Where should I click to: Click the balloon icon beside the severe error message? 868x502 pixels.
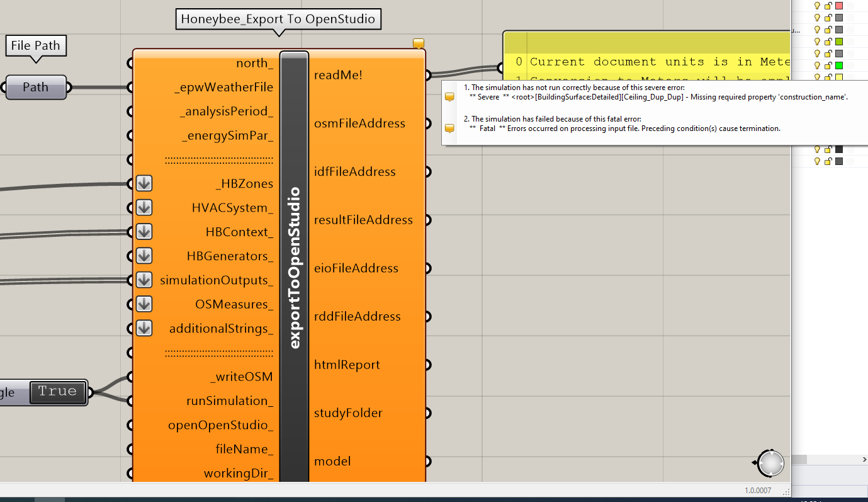pyautogui.click(x=449, y=98)
